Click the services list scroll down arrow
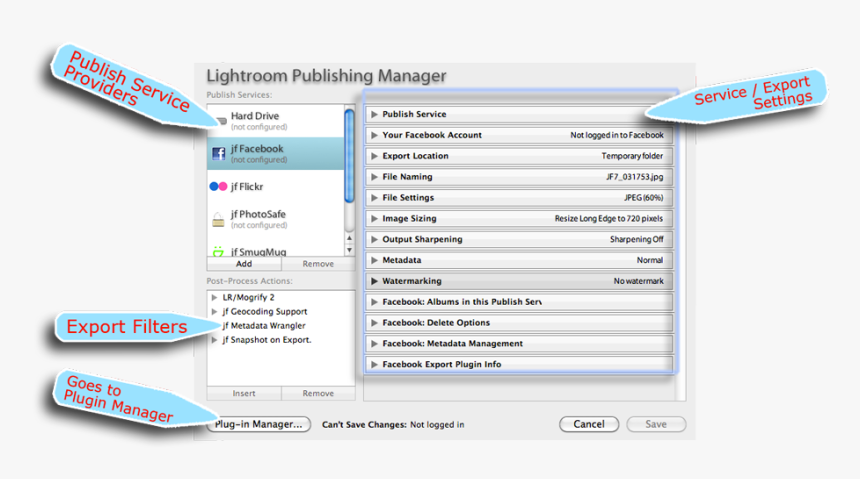 pyautogui.click(x=349, y=250)
